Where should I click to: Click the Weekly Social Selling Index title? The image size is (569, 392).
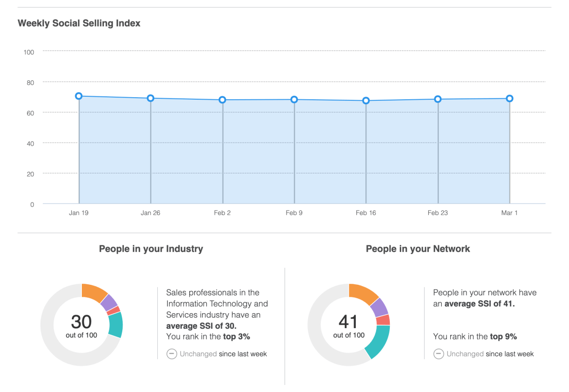pos(79,23)
